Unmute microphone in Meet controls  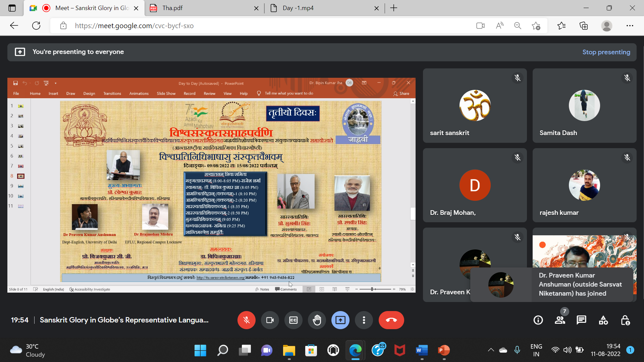[x=246, y=320]
